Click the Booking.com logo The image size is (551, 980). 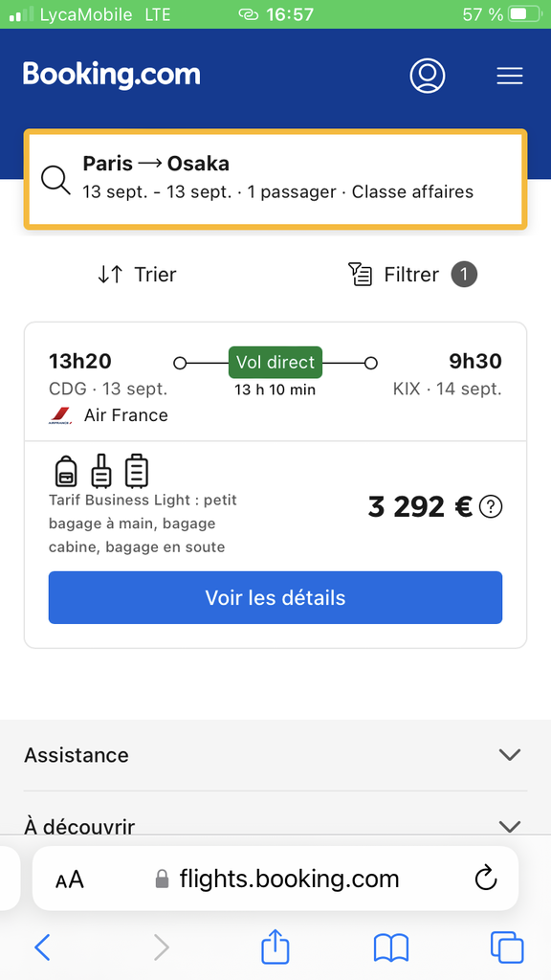(x=112, y=75)
